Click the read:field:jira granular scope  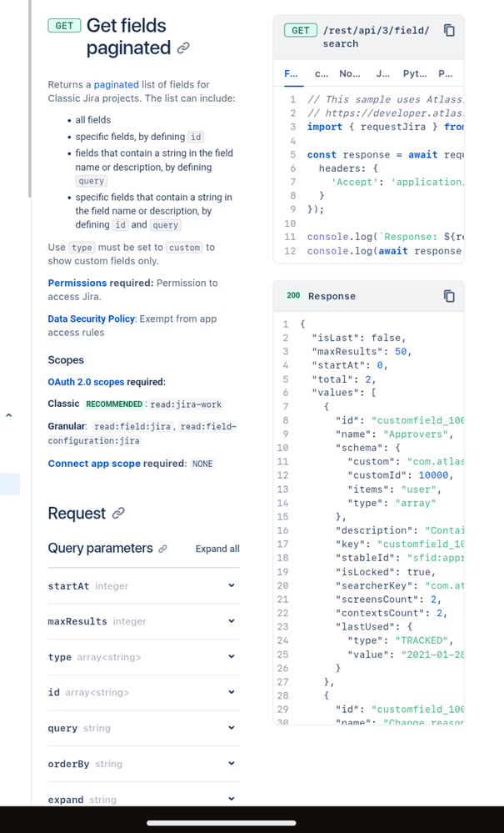(132, 426)
